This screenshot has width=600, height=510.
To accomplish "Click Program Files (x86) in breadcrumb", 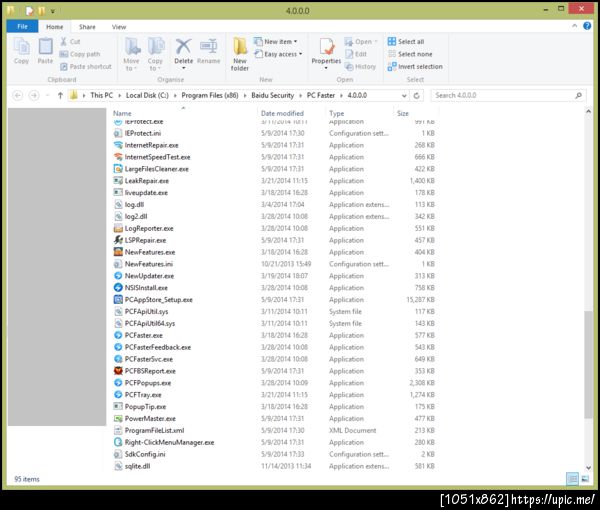I will [x=210, y=95].
